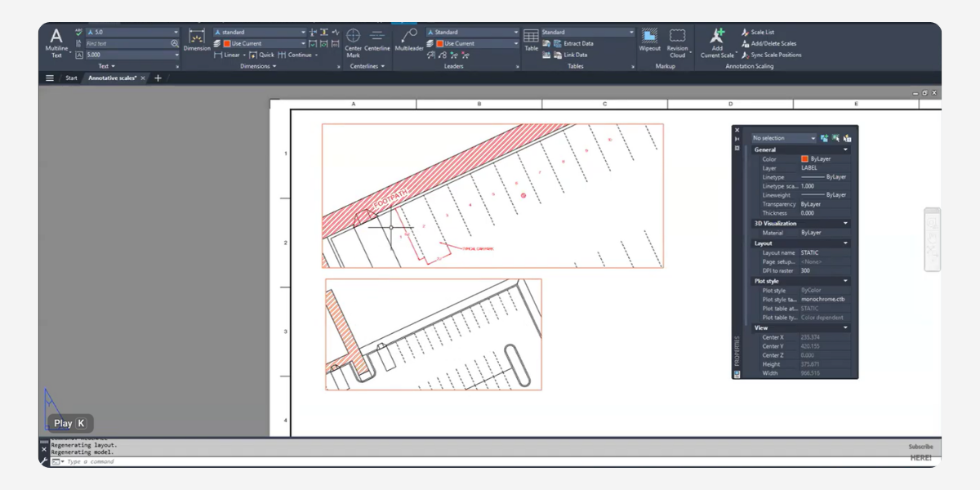This screenshot has width=980, height=490.
Task: Insert a Center Mark
Action: [353, 41]
